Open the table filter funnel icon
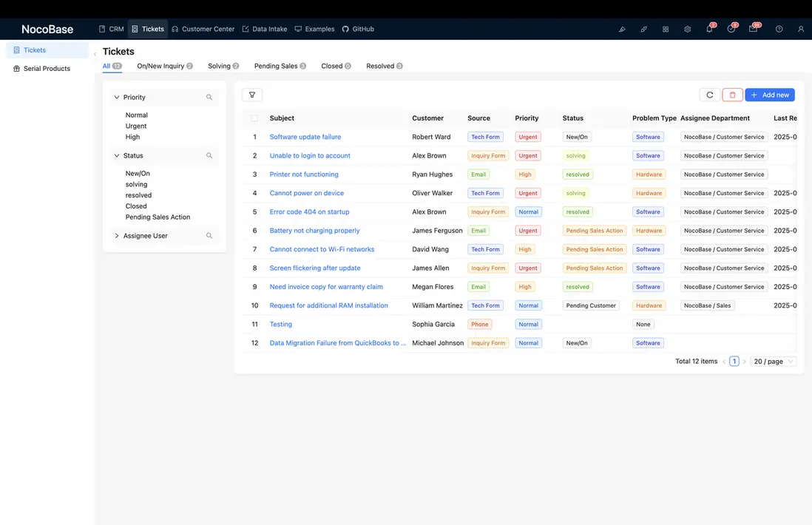 [x=251, y=95]
